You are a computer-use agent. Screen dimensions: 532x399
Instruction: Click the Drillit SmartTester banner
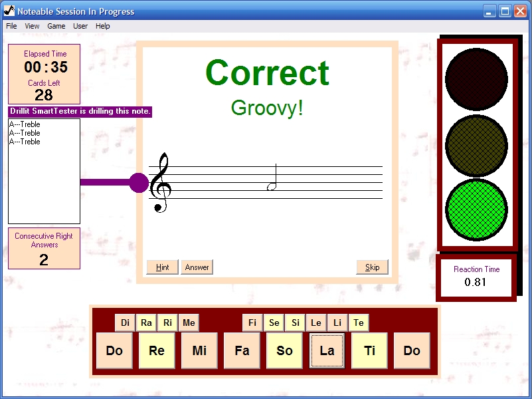tap(80, 111)
